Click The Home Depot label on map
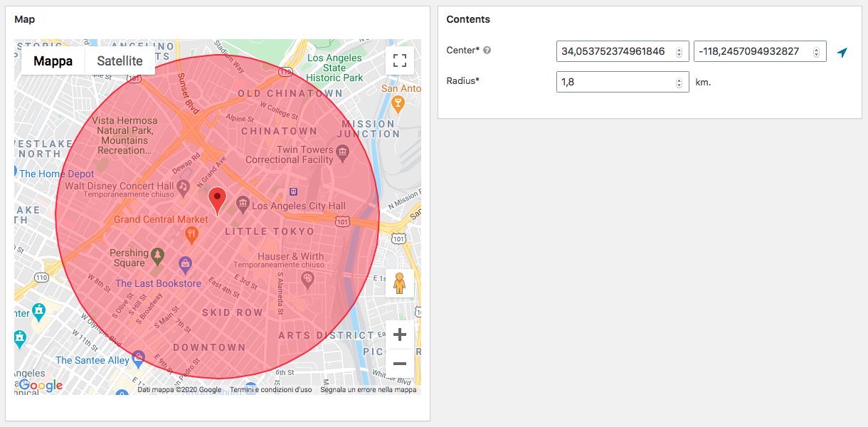The height and width of the screenshot is (427, 868). [57, 174]
